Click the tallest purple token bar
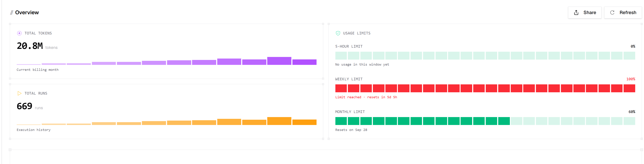The height and width of the screenshot is (164, 644). click(279, 61)
